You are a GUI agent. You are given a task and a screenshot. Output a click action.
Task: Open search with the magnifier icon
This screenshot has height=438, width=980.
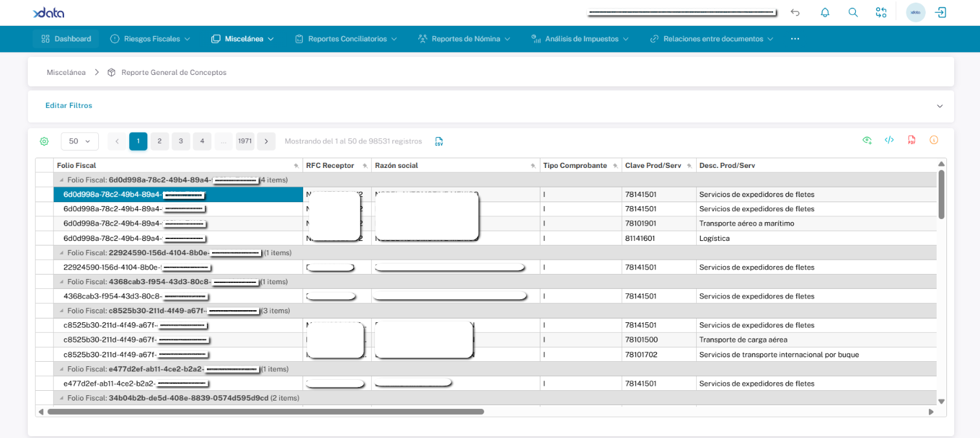pyautogui.click(x=853, y=13)
